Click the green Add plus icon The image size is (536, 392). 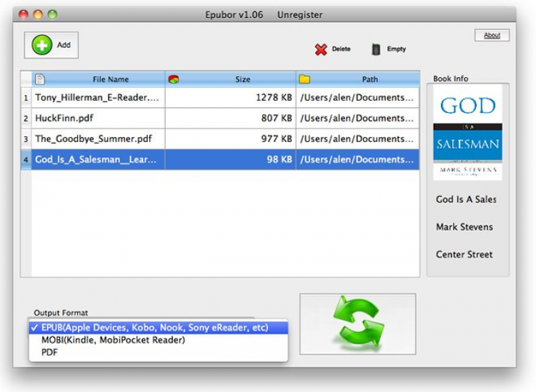pyautogui.click(x=41, y=45)
